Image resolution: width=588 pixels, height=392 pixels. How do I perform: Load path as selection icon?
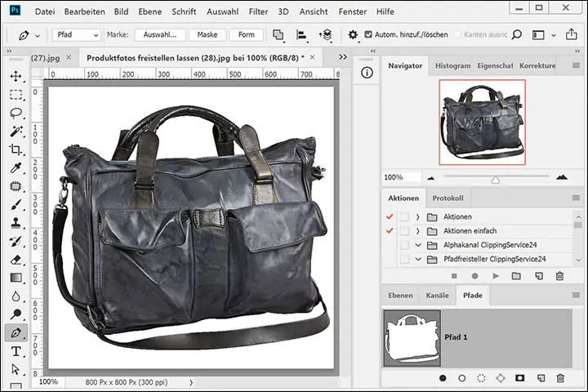[x=481, y=378]
